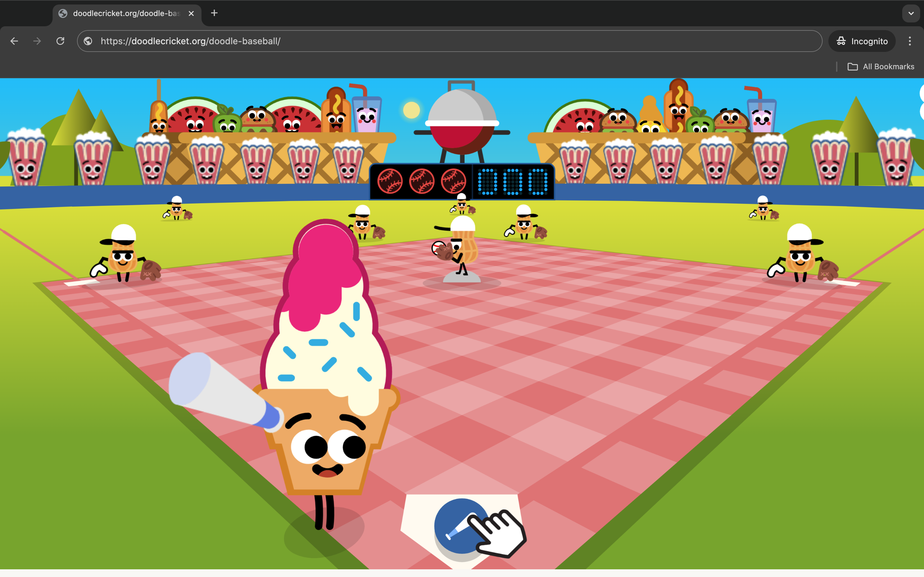Click the All Bookmarks label
924x577 pixels.
click(888, 66)
